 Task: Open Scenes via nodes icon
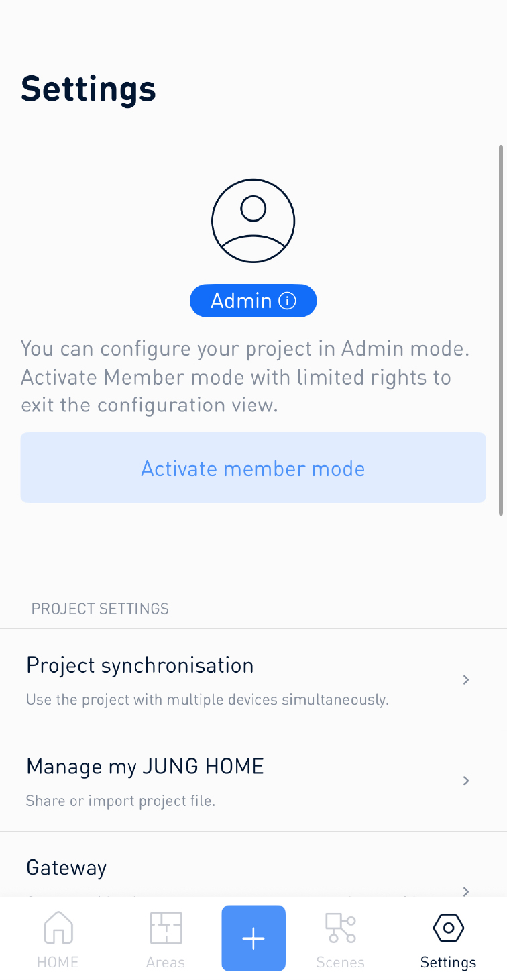(x=341, y=928)
